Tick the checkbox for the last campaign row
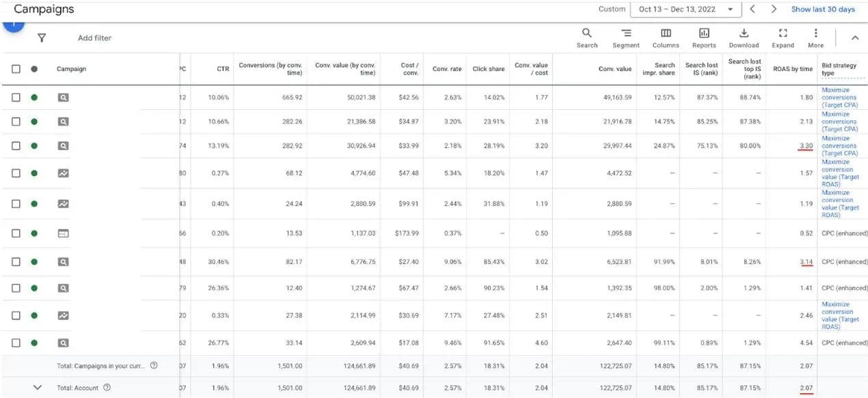This screenshot has width=868, height=398. tap(16, 343)
